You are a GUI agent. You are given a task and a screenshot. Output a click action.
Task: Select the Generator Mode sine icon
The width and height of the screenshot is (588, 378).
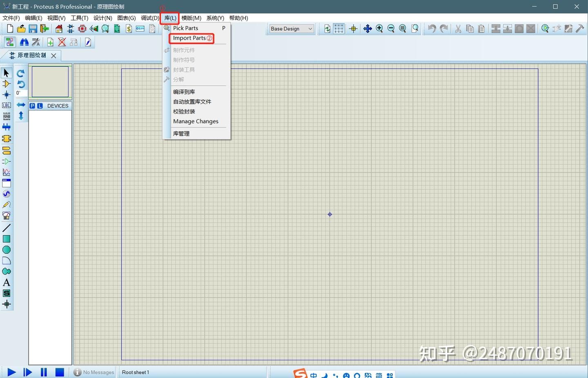[7, 194]
